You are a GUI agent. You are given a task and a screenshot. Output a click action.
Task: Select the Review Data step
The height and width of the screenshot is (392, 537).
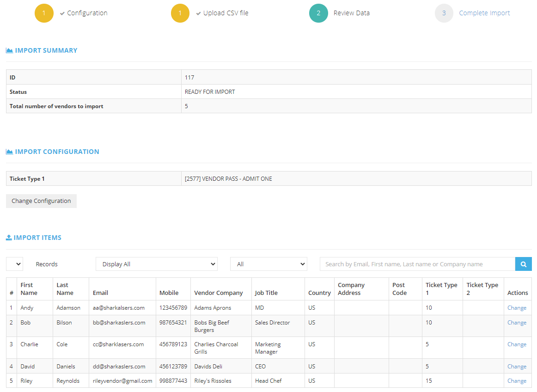tap(351, 13)
